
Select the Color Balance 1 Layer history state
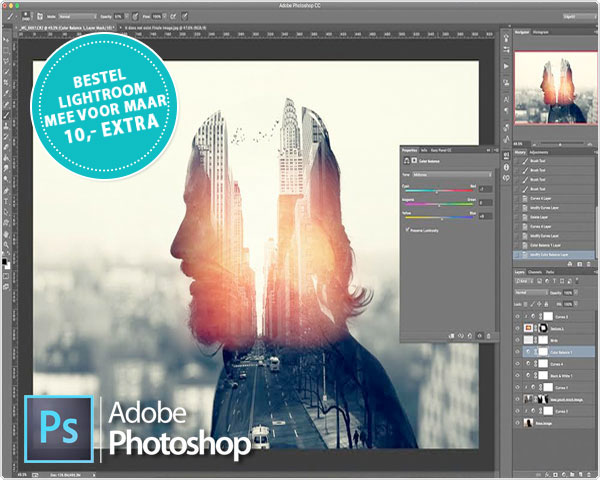pyautogui.click(x=553, y=245)
